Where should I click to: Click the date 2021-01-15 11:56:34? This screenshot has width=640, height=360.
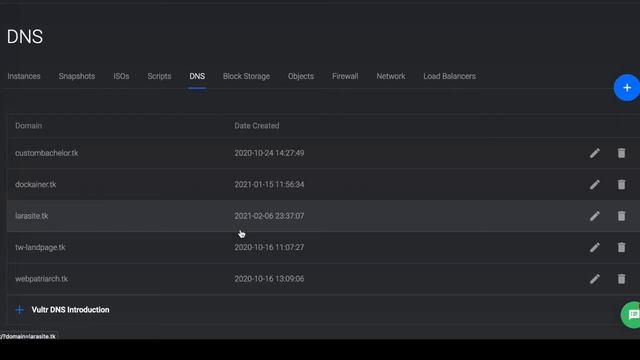point(269,184)
